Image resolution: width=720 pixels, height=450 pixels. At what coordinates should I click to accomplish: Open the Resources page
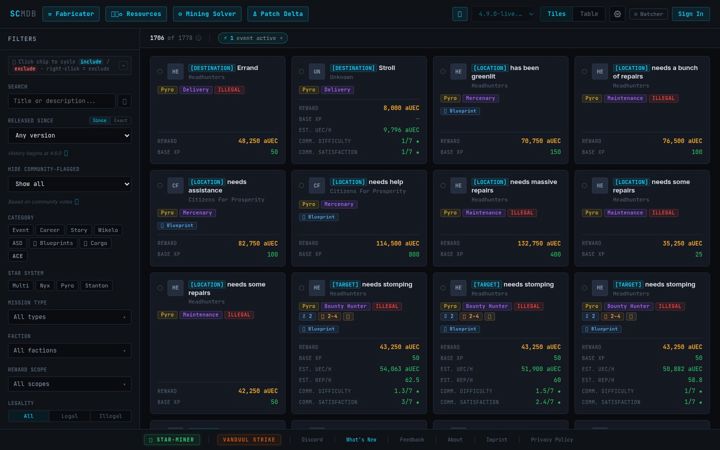click(136, 14)
